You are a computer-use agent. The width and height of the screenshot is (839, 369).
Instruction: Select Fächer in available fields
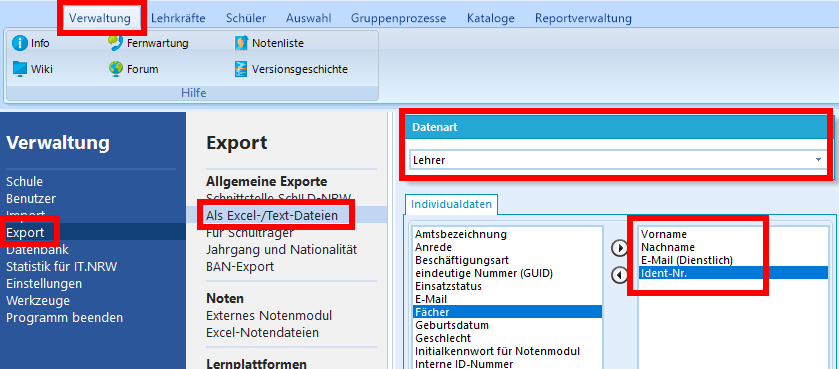point(508,312)
